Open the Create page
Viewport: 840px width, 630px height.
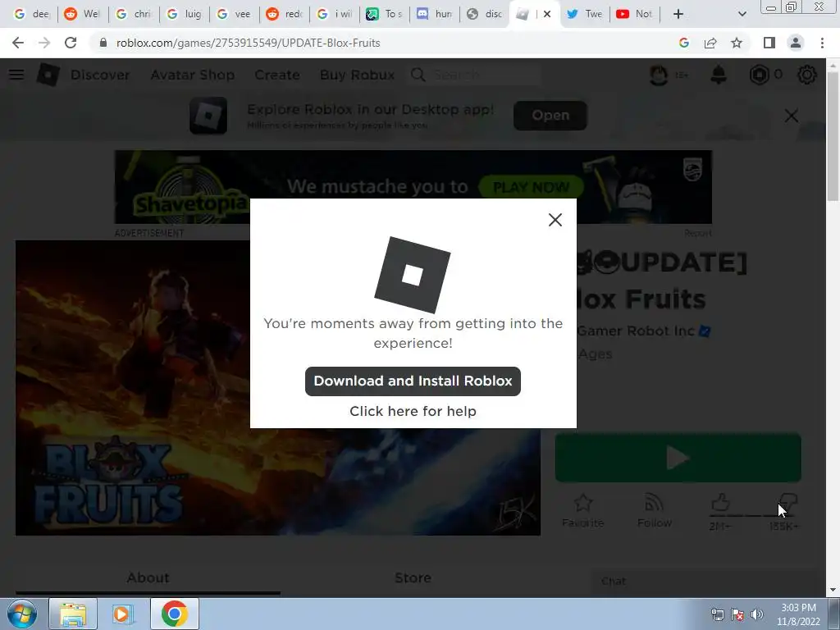point(277,75)
